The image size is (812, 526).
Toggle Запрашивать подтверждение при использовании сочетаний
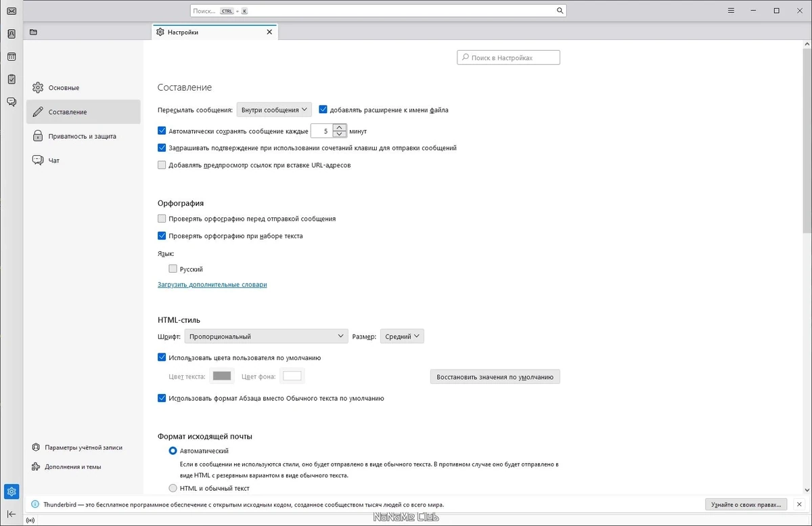pyautogui.click(x=162, y=148)
